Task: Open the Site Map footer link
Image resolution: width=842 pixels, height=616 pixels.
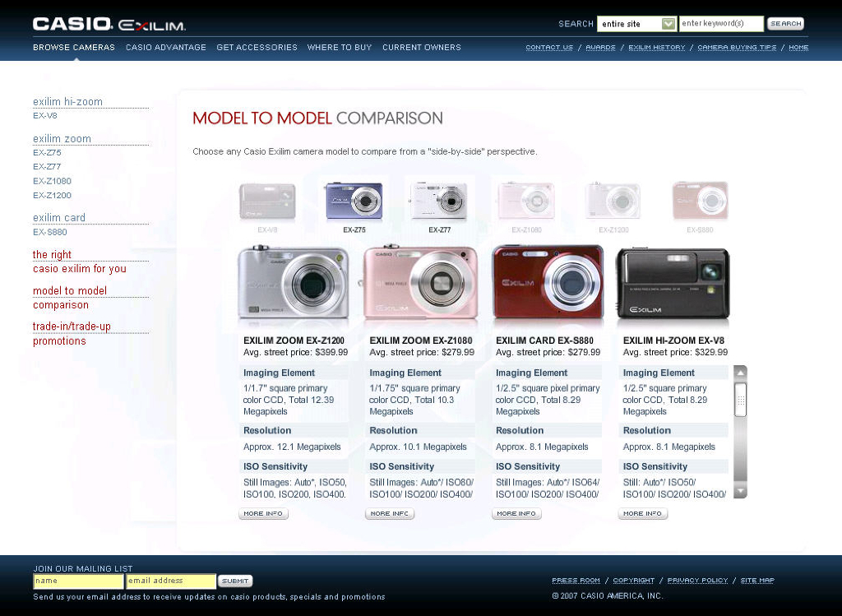Action: tap(757, 581)
